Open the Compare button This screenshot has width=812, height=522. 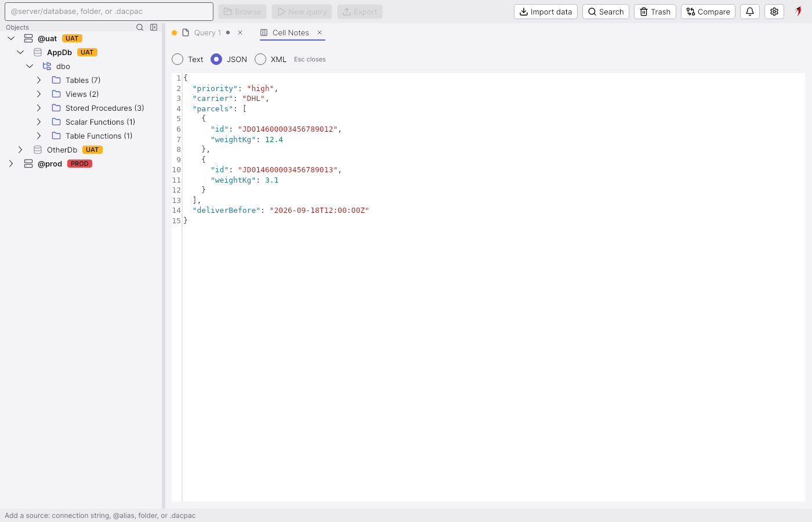pyautogui.click(x=708, y=12)
